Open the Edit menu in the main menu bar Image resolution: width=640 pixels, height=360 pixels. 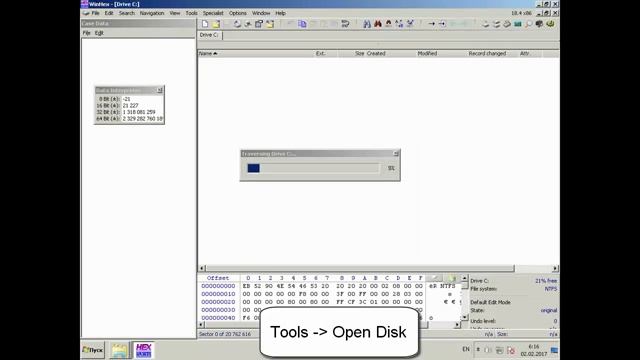coord(109,13)
